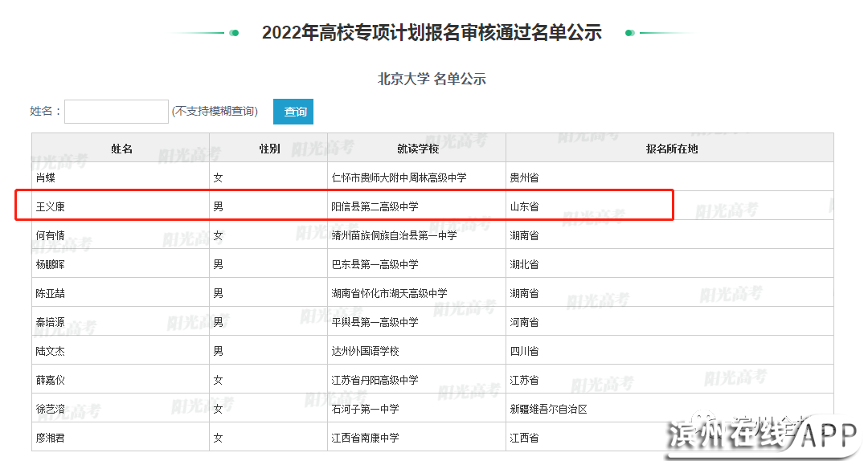Click school cell 江西省南康中学

(366, 438)
